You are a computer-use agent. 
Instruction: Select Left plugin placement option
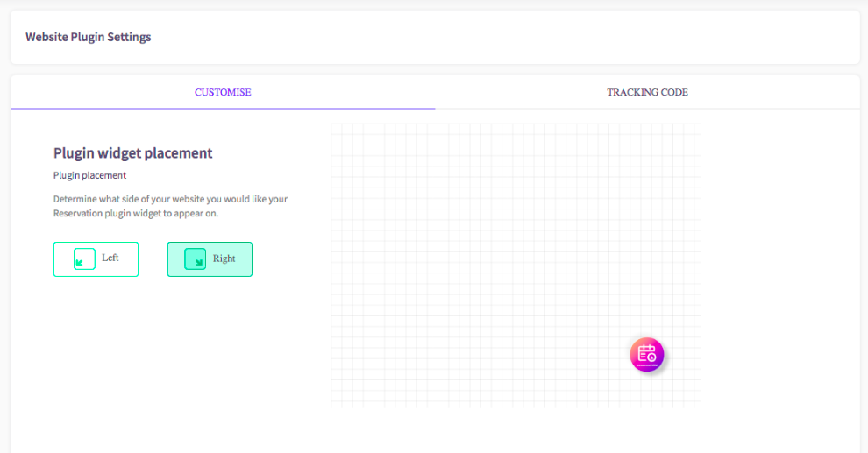(x=96, y=258)
